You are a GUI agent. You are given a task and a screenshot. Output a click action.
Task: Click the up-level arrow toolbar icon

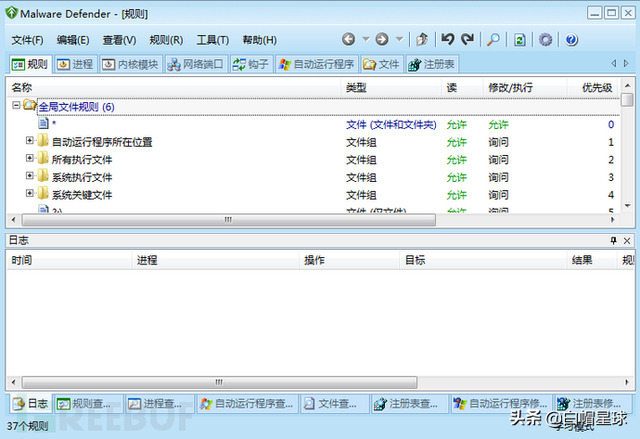(422, 40)
